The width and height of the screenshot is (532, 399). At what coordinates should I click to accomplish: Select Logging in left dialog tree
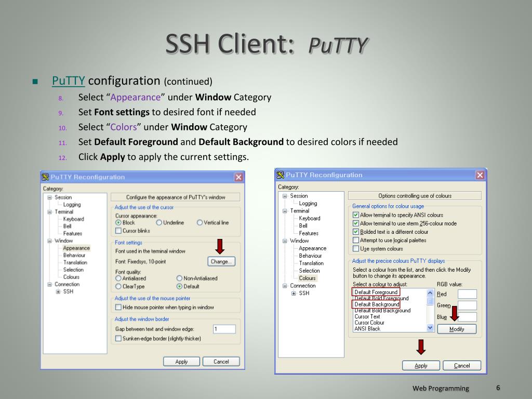72,205
